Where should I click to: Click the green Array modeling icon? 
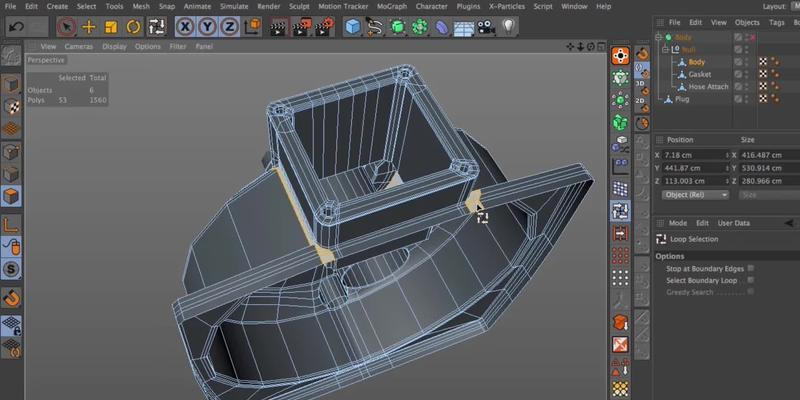coord(420,27)
